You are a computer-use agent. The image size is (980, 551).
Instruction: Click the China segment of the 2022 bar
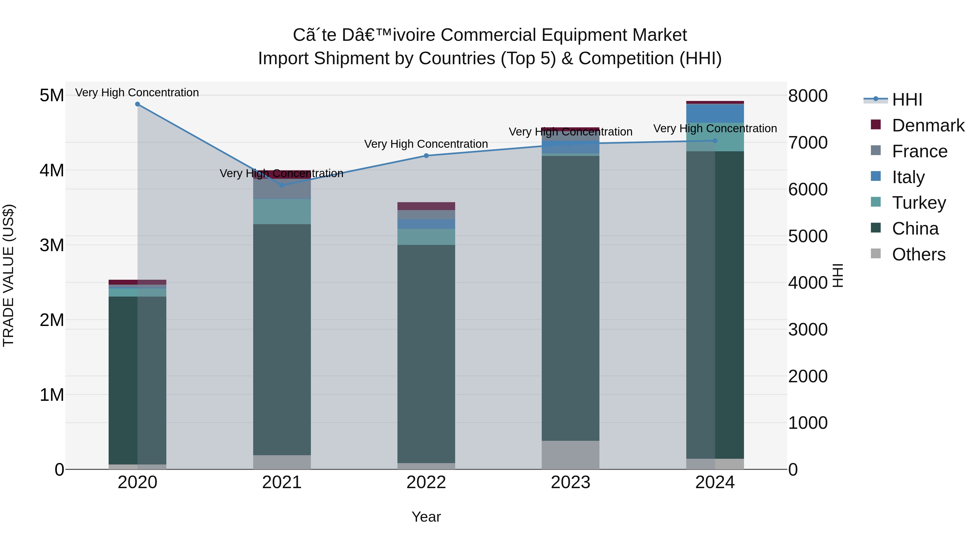pyautogui.click(x=426, y=354)
